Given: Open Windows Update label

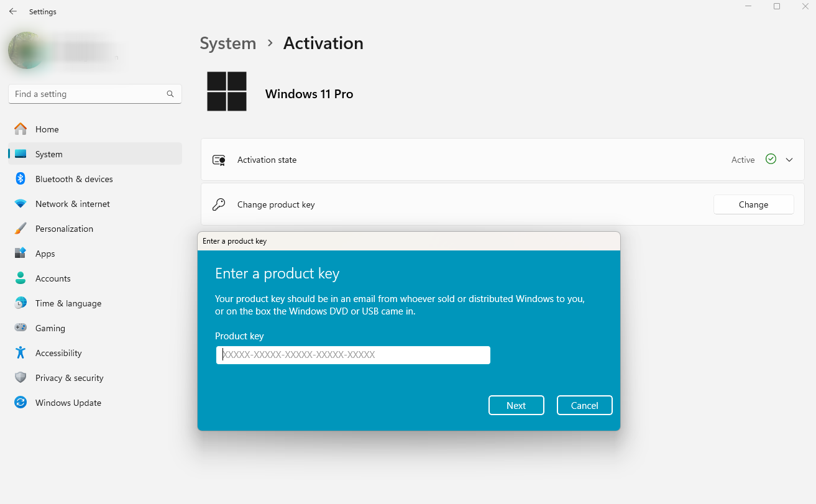Looking at the screenshot, I should [68, 403].
